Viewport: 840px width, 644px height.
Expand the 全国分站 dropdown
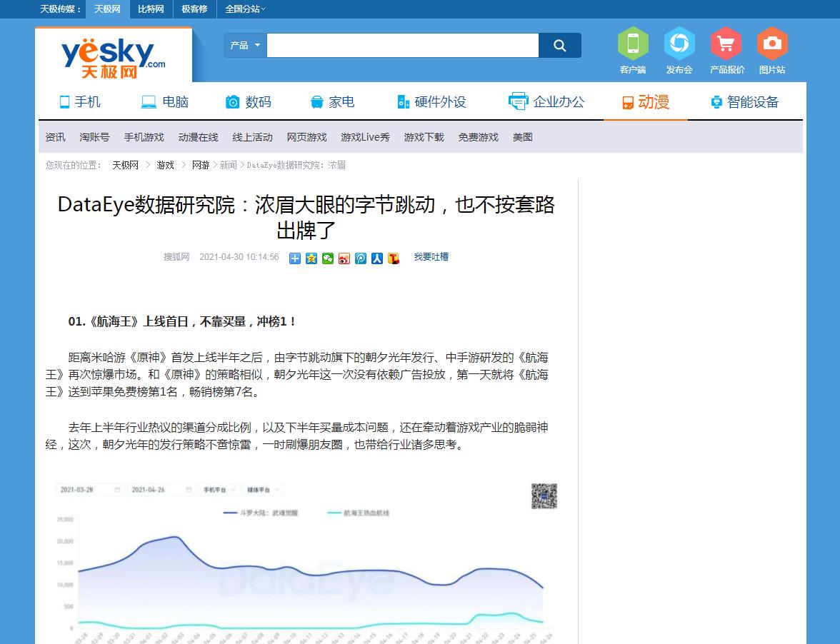point(245,9)
